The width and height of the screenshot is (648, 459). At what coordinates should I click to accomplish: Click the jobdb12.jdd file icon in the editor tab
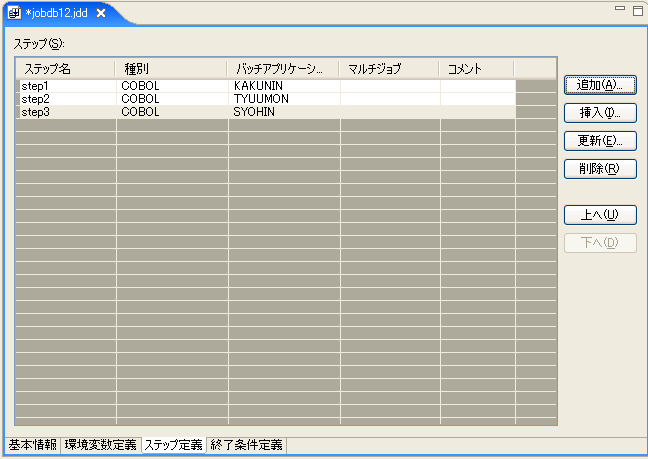click(14, 13)
